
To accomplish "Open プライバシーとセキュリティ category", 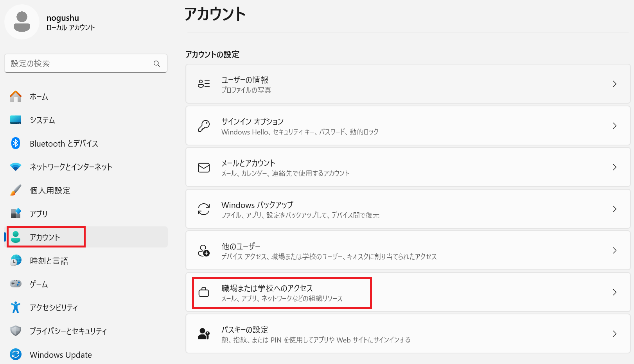I will click(x=86, y=331).
